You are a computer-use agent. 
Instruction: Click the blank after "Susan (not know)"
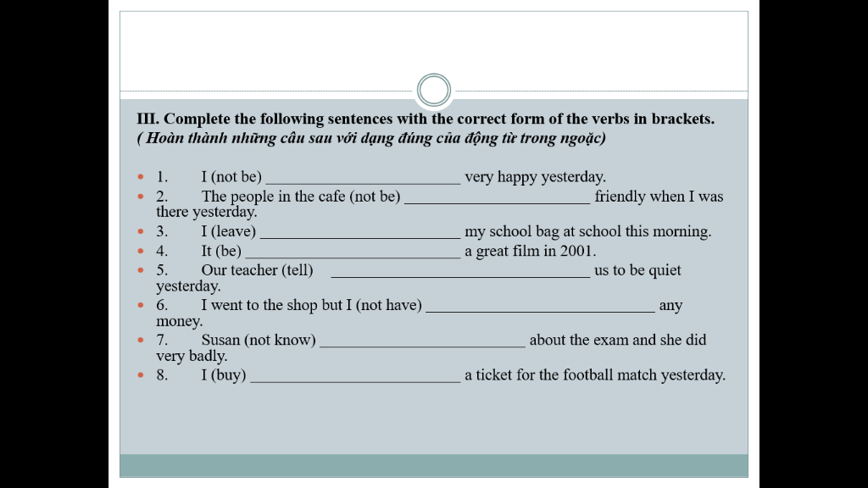pyautogui.click(x=422, y=341)
